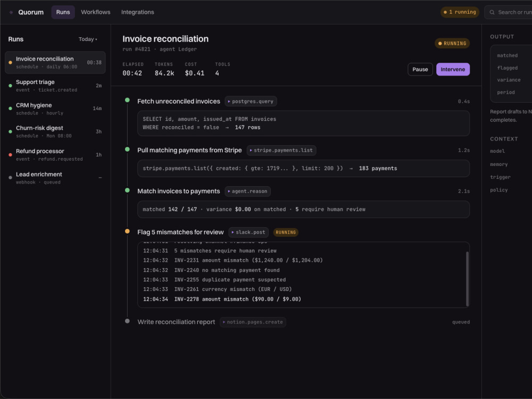The height and width of the screenshot is (399, 532).
Task: Click the matched 142 / 147 result box
Action: tap(303, 209)
